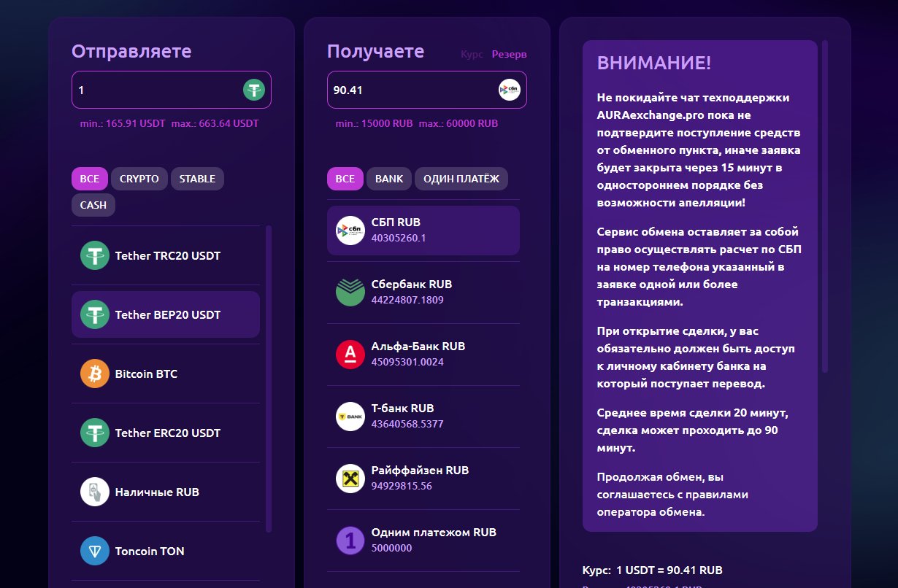Select the Наличные RUB cash icon
The height and width of the screenshot is (588, 898).
pyautogui.click(x=93, y=491)
